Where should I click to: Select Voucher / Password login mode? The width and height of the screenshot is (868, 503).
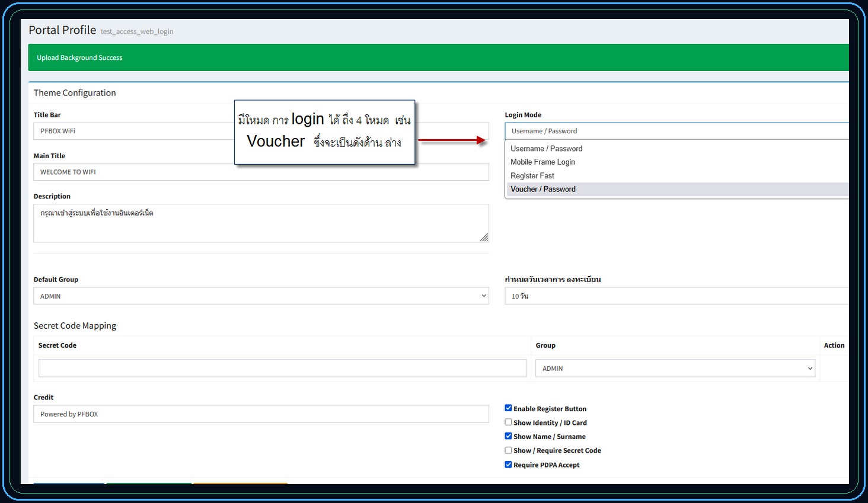[676, 189]
